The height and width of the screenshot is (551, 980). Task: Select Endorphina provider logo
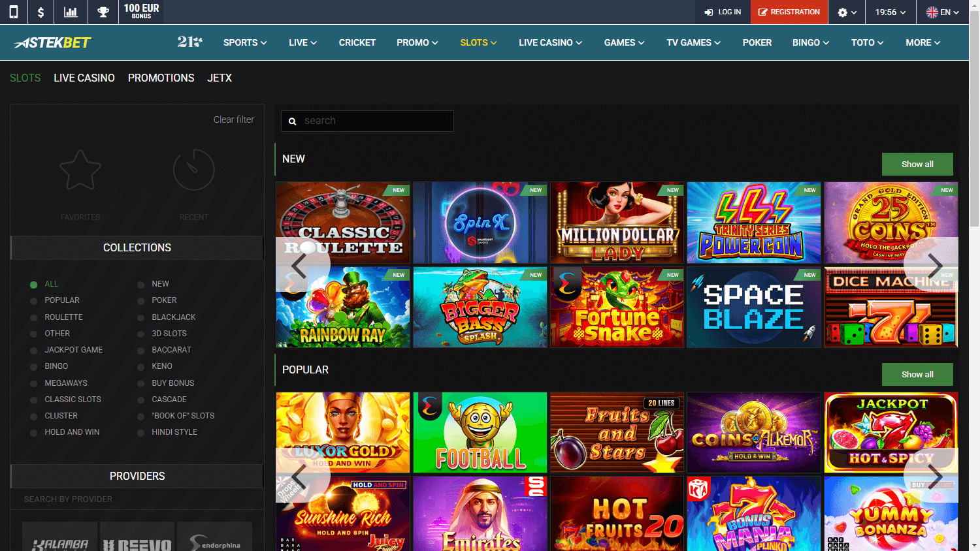click(x=215, y=537)
